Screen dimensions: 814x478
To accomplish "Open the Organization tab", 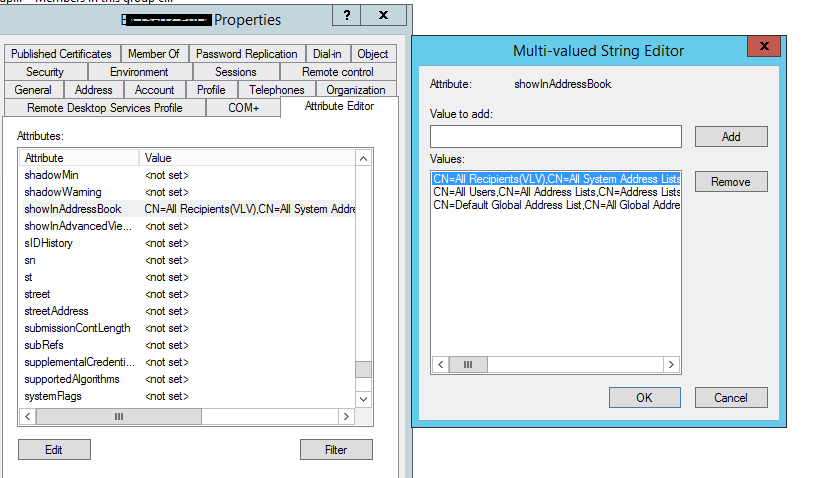I will click(356, 90).
